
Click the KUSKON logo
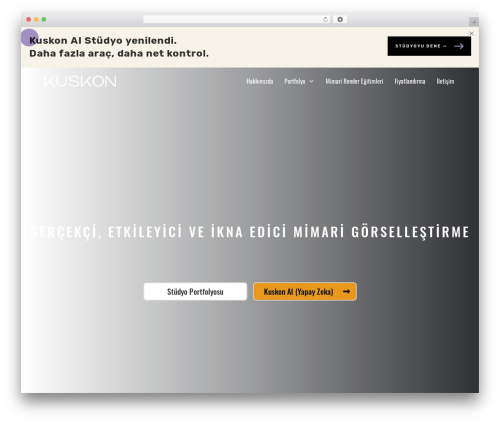coord(80,81)
